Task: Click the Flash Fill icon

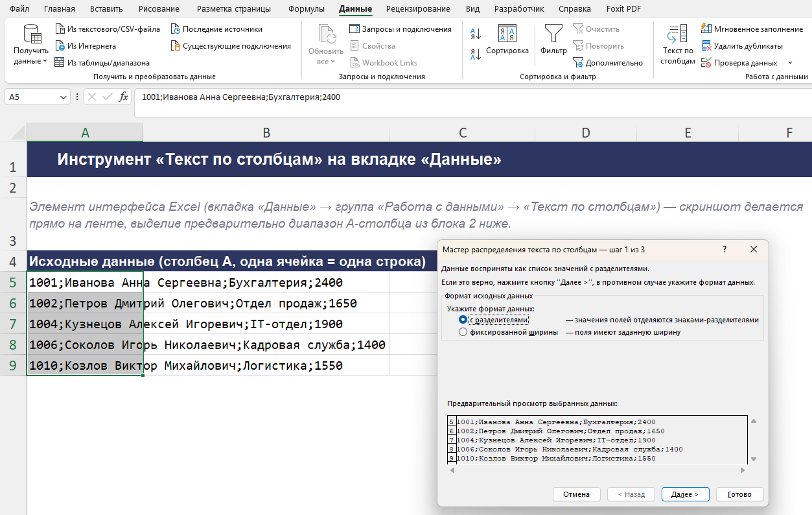Action: coord(707,29)
